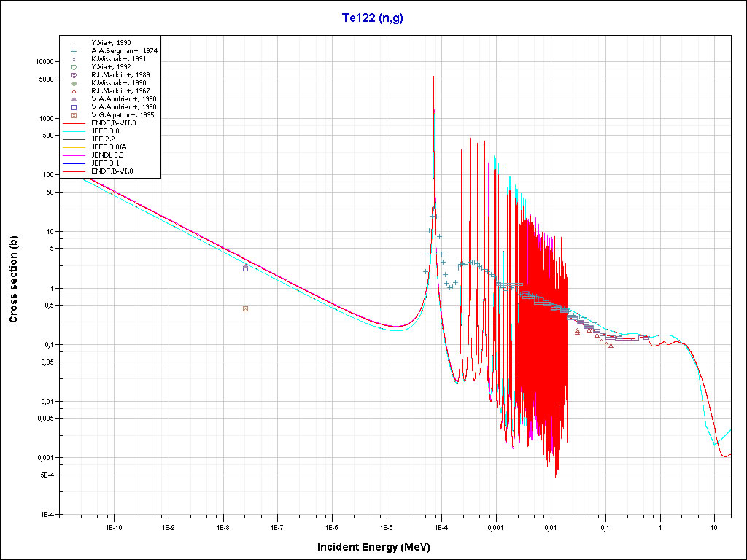Pick the red triangle marker for R.L.Macklin 1967

point(74,91)
